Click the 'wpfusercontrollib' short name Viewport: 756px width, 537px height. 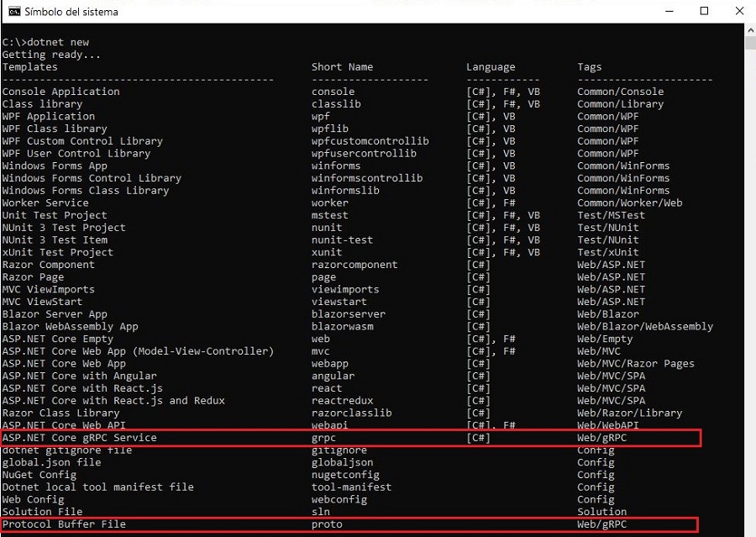364,154
